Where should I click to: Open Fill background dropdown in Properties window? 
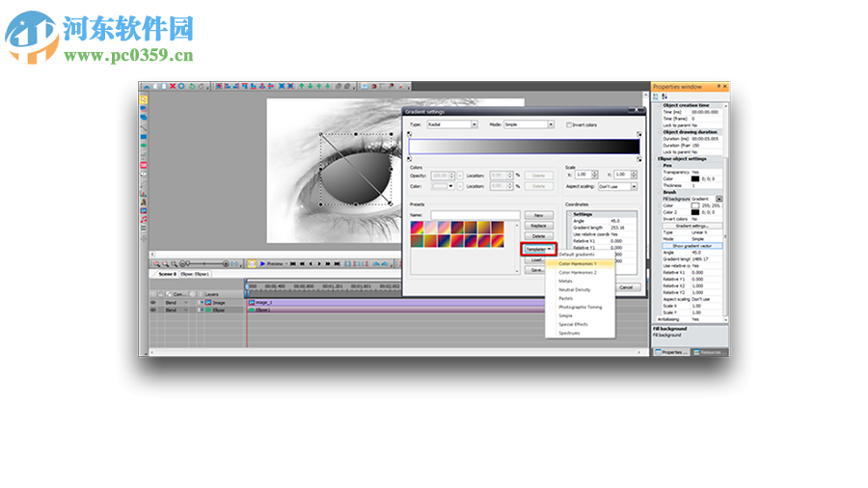click(719, 199)
